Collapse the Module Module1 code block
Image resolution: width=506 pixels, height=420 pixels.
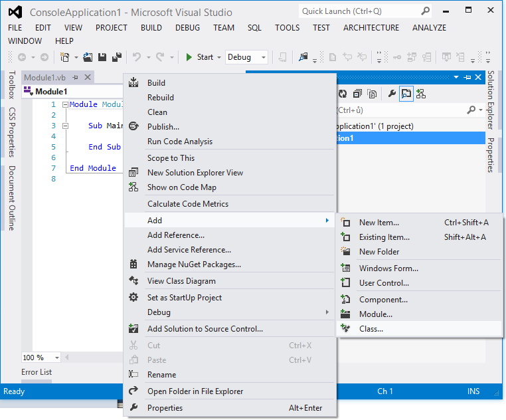(64, 105)
